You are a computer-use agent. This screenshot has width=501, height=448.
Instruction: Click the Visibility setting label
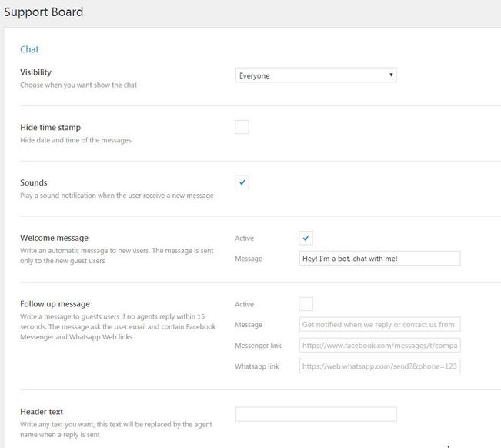[35, 72]
